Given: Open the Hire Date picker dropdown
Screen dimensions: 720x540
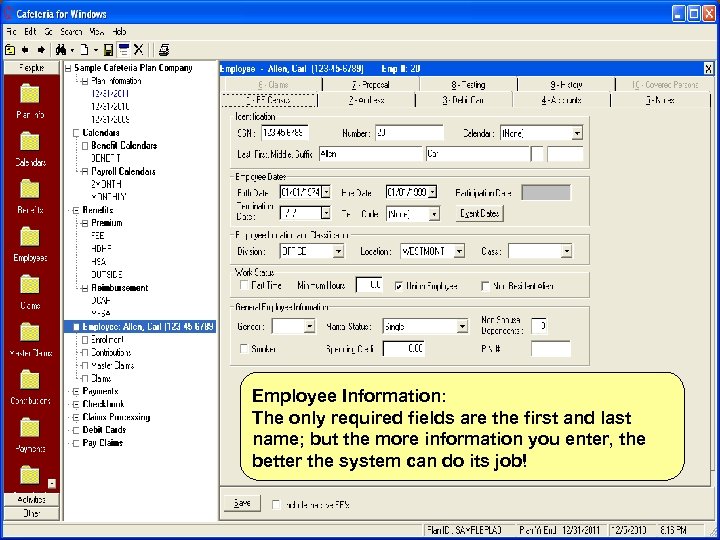Looking at the screenshot, I should 432,192.
